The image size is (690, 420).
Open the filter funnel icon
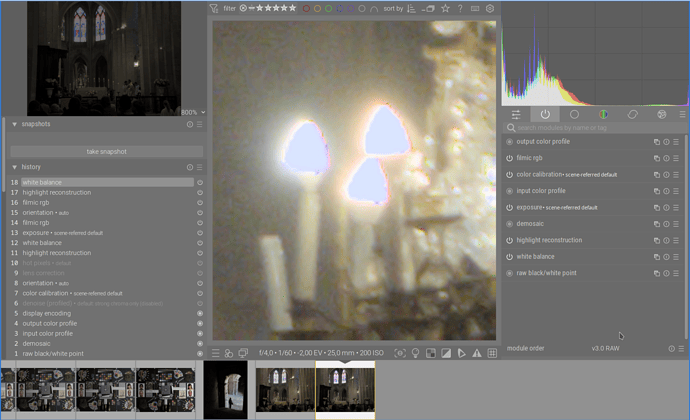click(214, 8)
